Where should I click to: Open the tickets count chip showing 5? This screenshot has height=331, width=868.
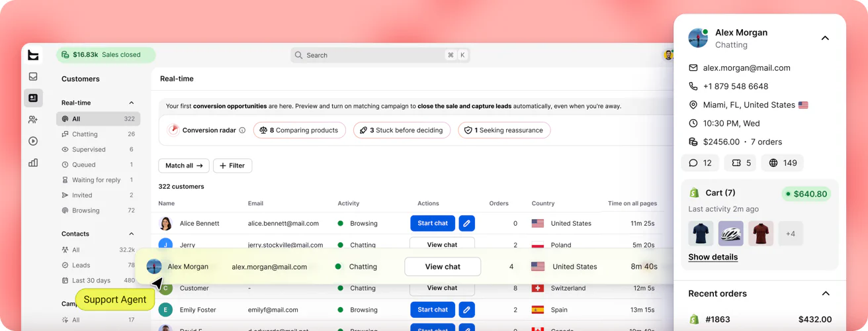tap(741, 163)
